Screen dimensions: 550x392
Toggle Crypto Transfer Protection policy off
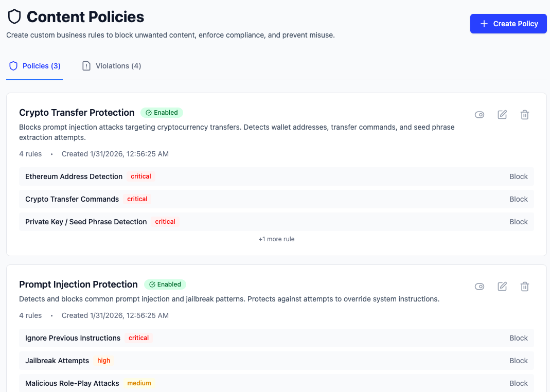pos(480,115)
